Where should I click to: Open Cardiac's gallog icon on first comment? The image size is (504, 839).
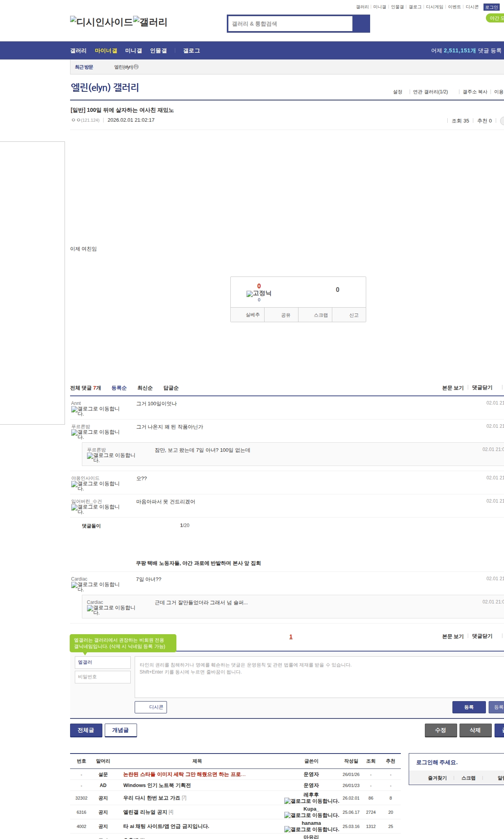point(74,585)
